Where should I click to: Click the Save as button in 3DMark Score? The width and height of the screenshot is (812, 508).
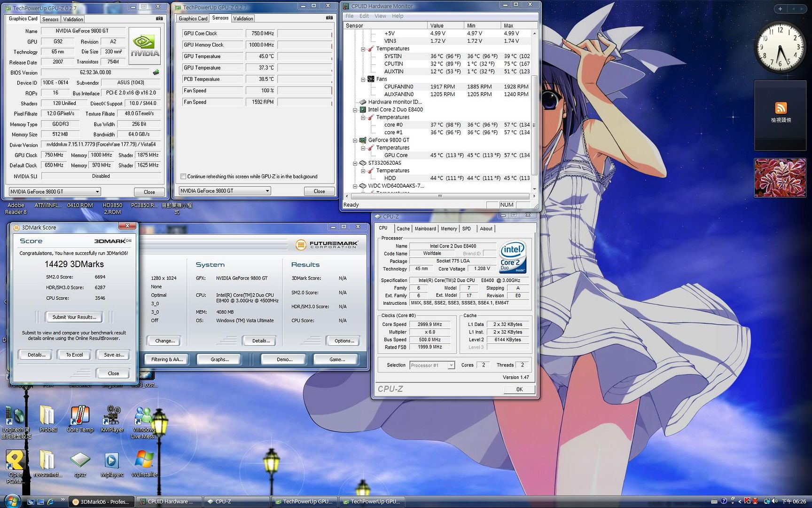tap(114, 355)
